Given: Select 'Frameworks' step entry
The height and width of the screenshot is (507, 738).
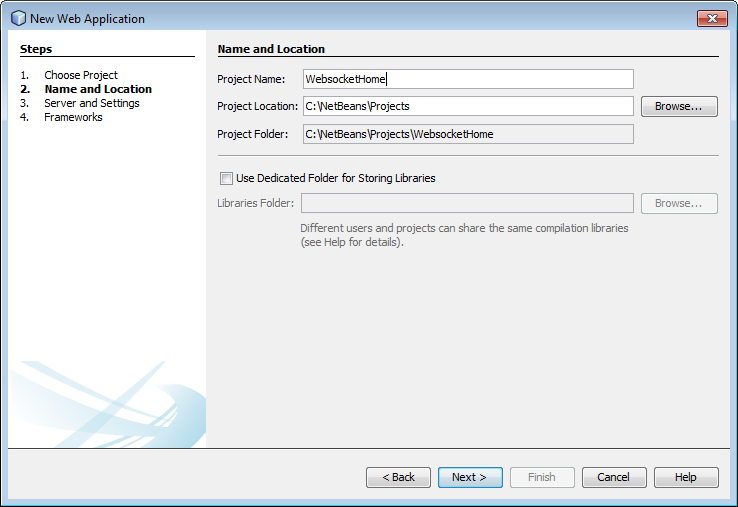Looking at the screenshot, I should tap(73, 117).
